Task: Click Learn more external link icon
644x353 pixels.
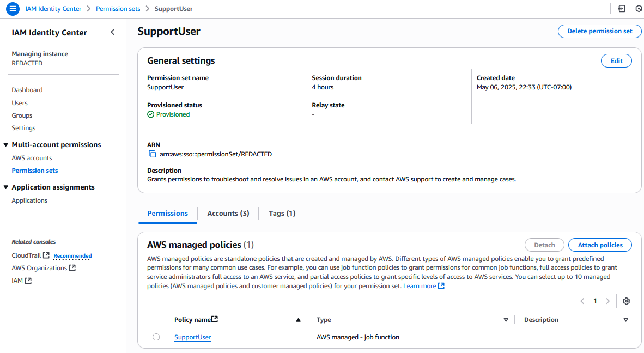Action: [441, 285]
